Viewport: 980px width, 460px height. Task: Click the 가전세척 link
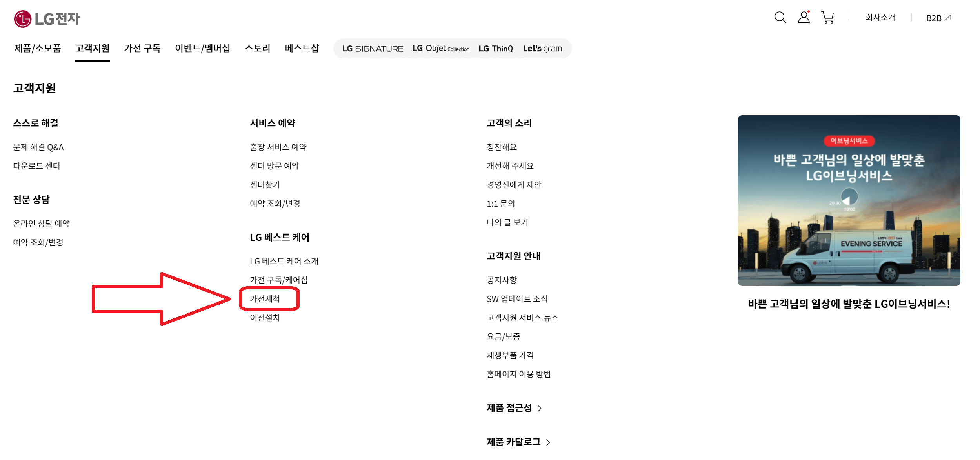point(265,299)
